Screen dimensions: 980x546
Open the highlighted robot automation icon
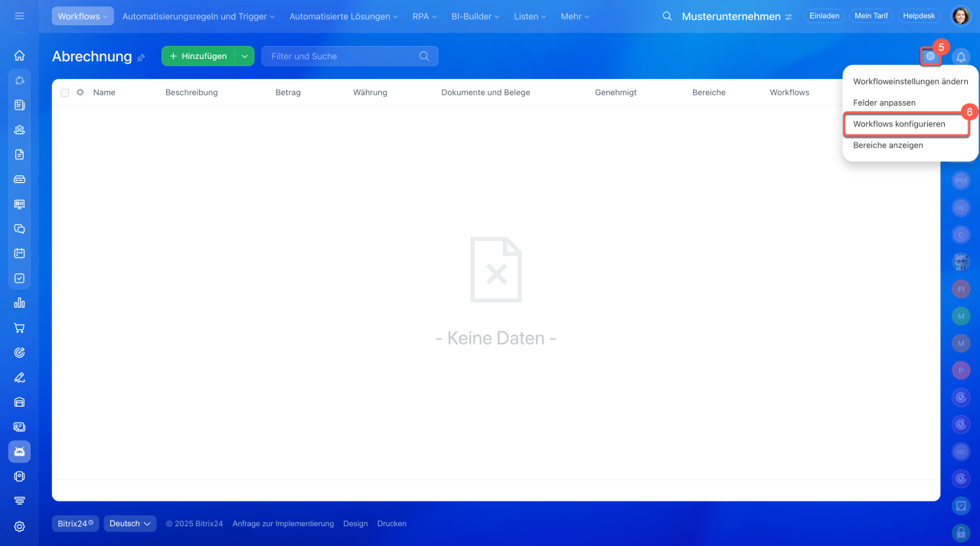tap(19, 452)
